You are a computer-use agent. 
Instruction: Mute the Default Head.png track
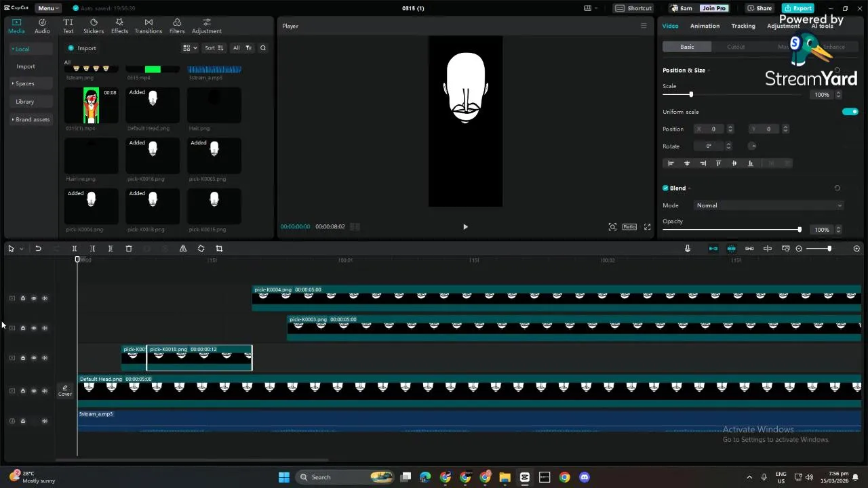tap(45, 391)
